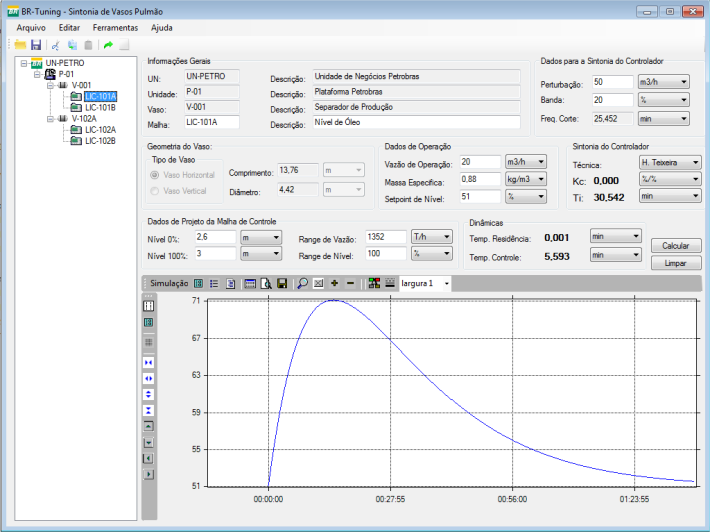Image resolution: width=710 pixels, height=532 pixels.
Task: Click the plus icon in the chart toolbar
Action: click(334, 284)
